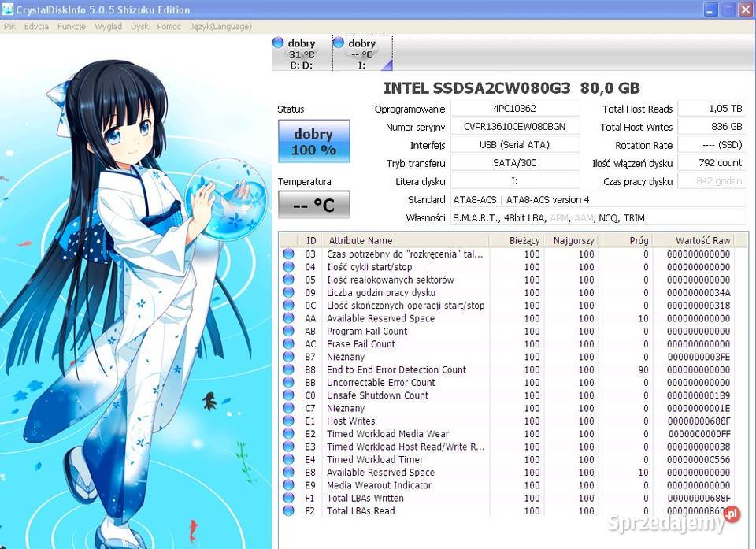Screen dimensions: 756x549
Task: Open the Funkcje menu
Action: pos(71,26)
